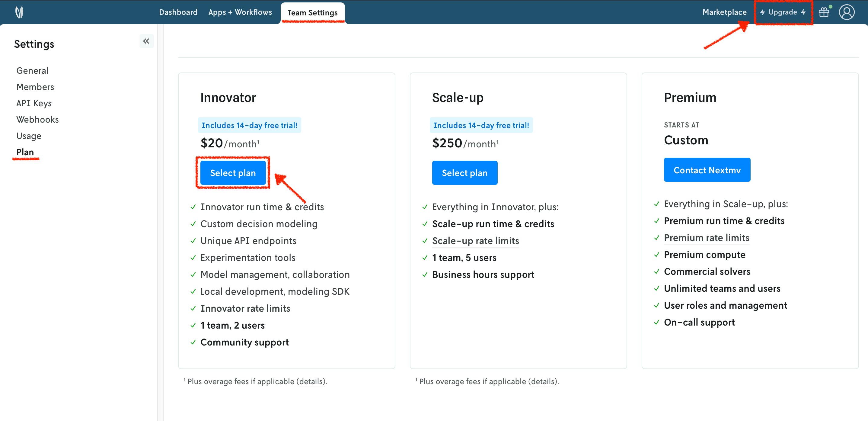The image size is (868, 421).
Task: Click the Premium rate limits link
Action: click(706, 238)
